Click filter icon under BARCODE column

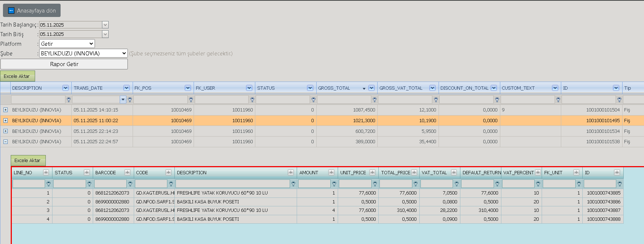(x=130, y=184)
